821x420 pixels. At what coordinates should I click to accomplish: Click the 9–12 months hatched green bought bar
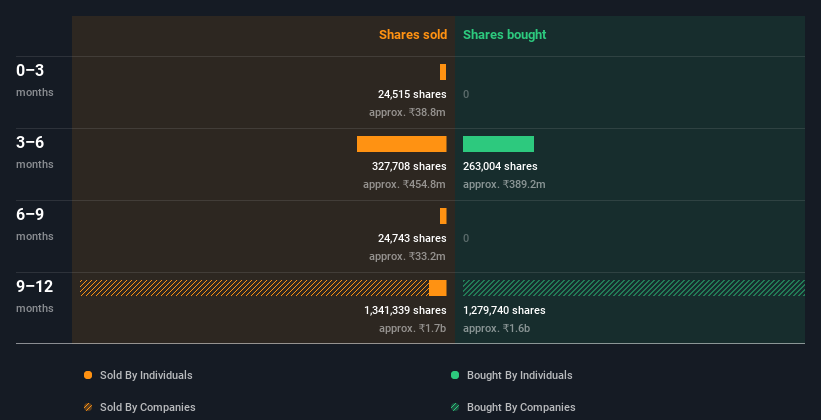tap(634, 288)
